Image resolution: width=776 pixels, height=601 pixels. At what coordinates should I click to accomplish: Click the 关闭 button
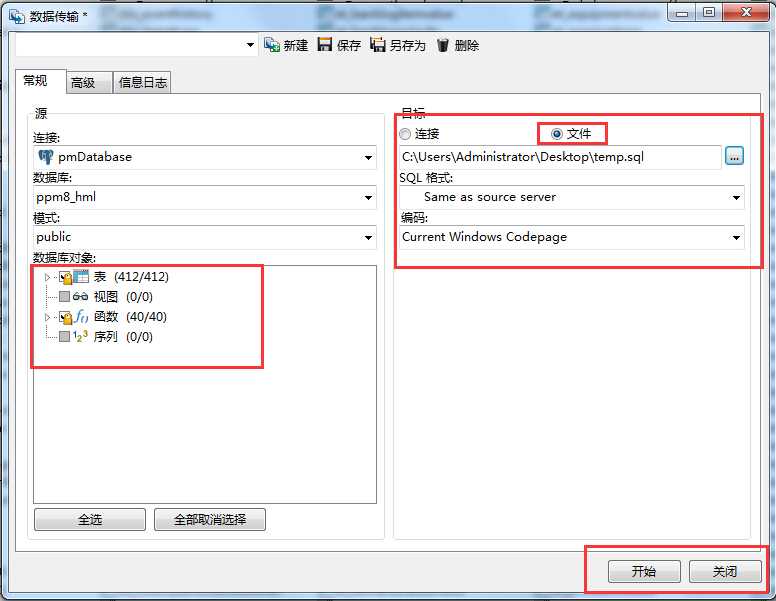(x=725, y=571)
